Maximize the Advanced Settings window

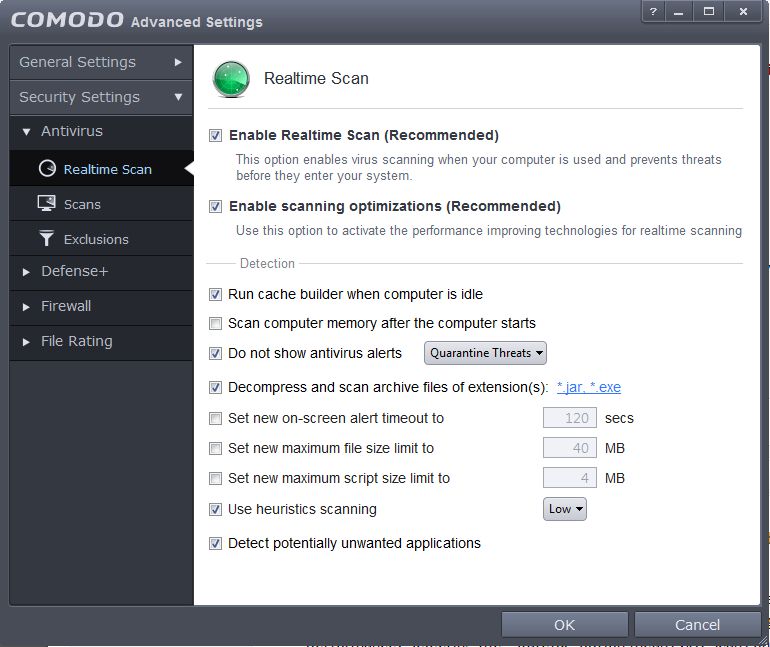click(709, 11)
